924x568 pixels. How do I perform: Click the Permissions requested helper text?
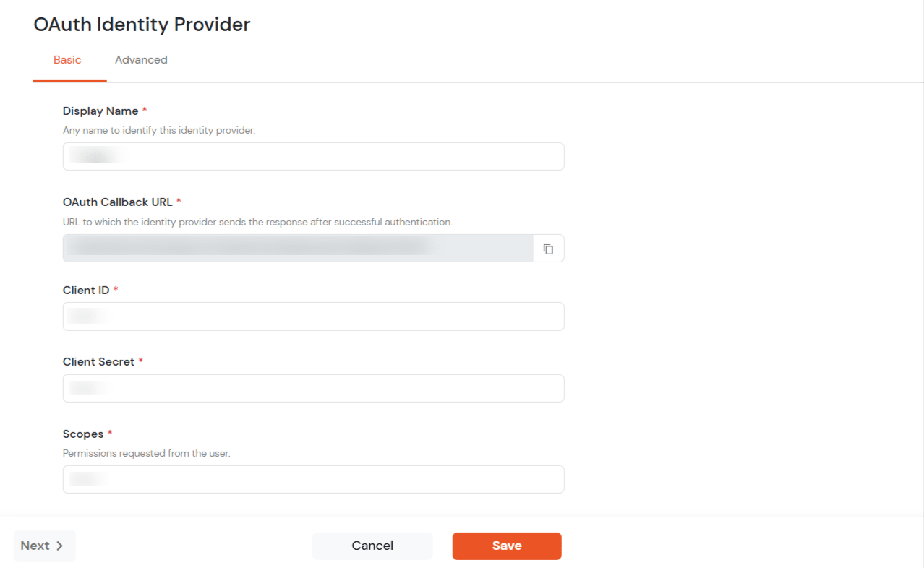(x=147, y=453)
